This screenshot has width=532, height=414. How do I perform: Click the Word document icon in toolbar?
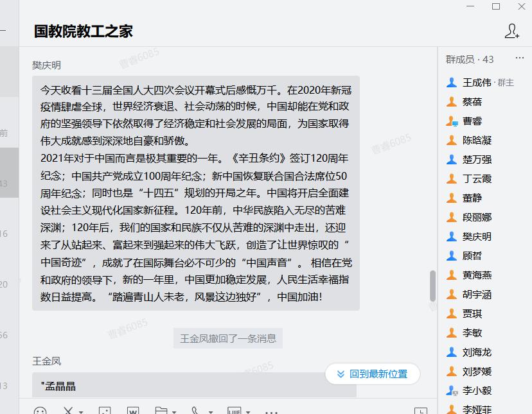133,411
